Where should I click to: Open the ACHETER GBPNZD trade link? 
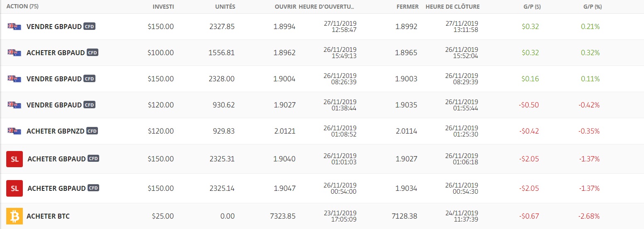pyautogui.click(x=56, y=131)
